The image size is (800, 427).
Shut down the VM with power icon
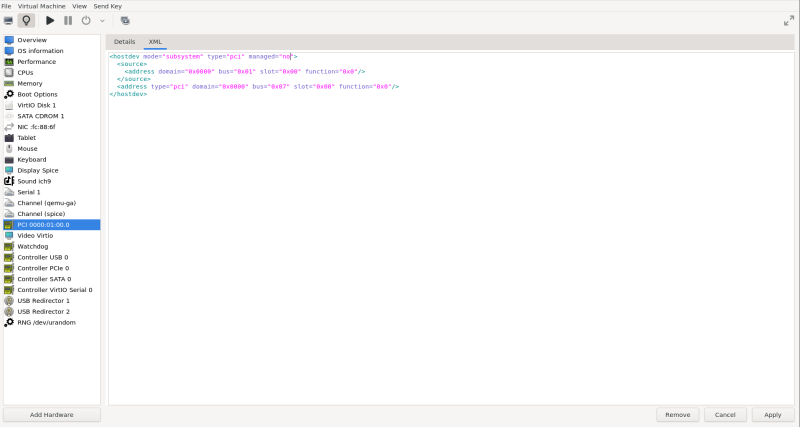tap(86, 20)
